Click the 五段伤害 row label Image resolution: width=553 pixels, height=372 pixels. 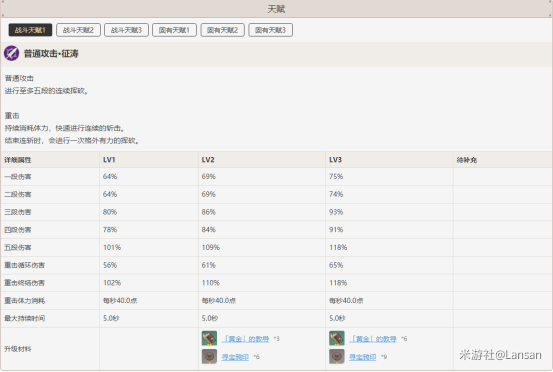[x=18, y=248]
